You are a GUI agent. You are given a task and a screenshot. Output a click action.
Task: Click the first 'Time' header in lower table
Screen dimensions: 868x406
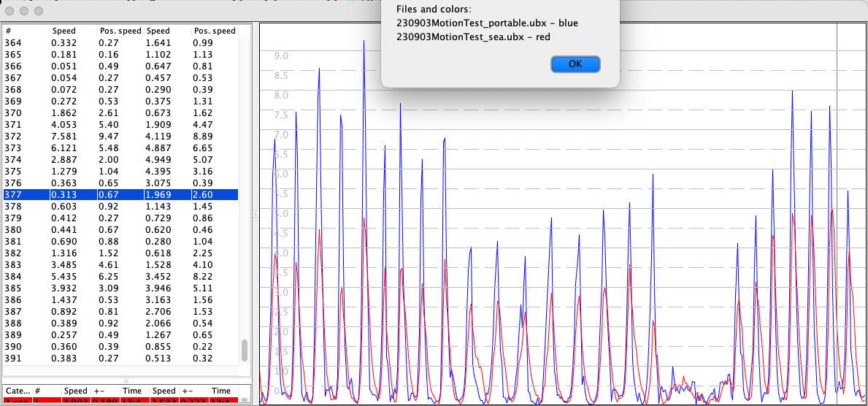pos(132,391)
